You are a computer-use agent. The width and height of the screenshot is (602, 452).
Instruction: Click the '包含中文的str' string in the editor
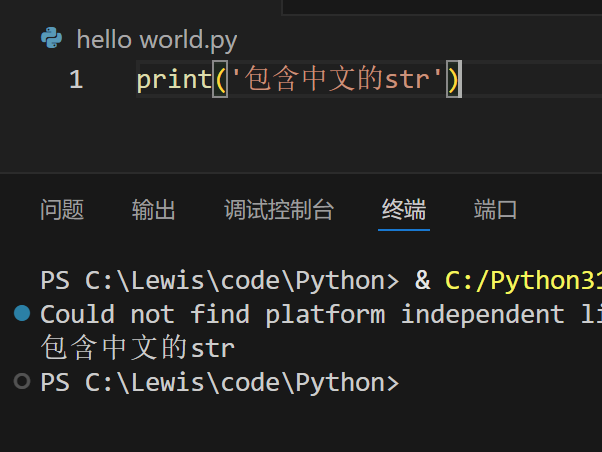coord(338,79)
